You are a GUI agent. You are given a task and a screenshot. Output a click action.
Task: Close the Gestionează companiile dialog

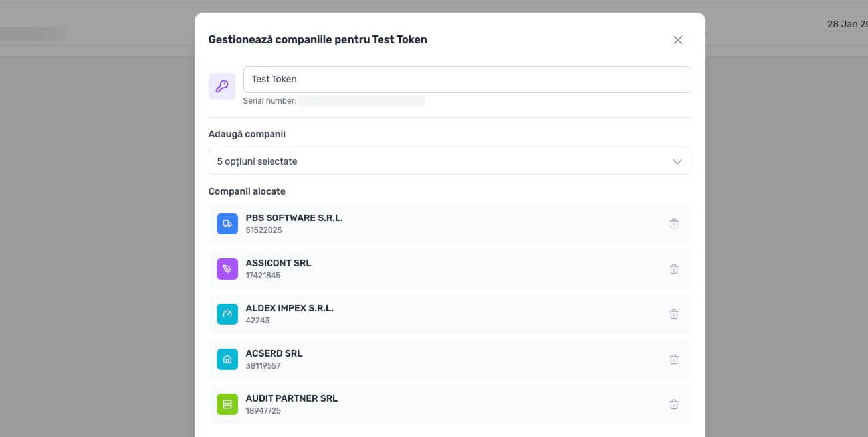point(678,40)
